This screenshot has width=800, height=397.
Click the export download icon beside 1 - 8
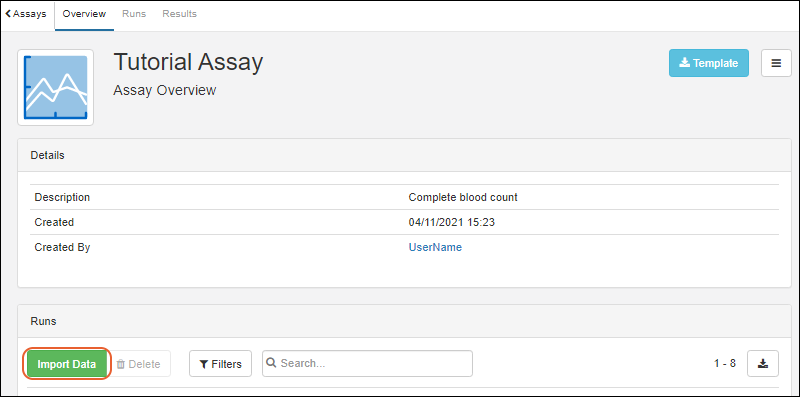pyautogui.click(x=763, y=363)
